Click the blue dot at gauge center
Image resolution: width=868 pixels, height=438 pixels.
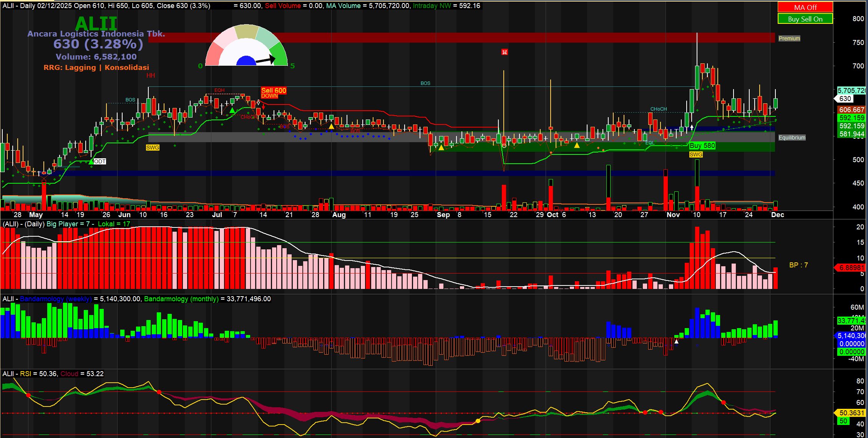[x=246, y=61]
